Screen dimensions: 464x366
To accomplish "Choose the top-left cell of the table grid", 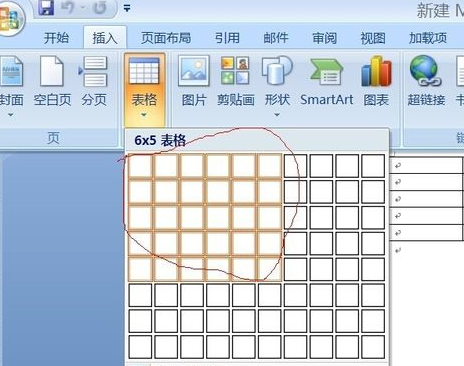I will tap(140, 166).
